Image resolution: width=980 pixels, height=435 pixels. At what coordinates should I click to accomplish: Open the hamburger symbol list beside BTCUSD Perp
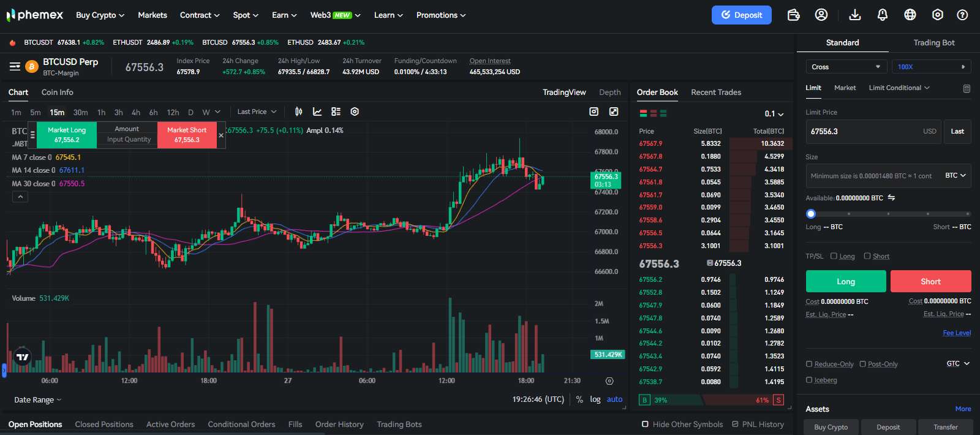click(x=15, y=66)
